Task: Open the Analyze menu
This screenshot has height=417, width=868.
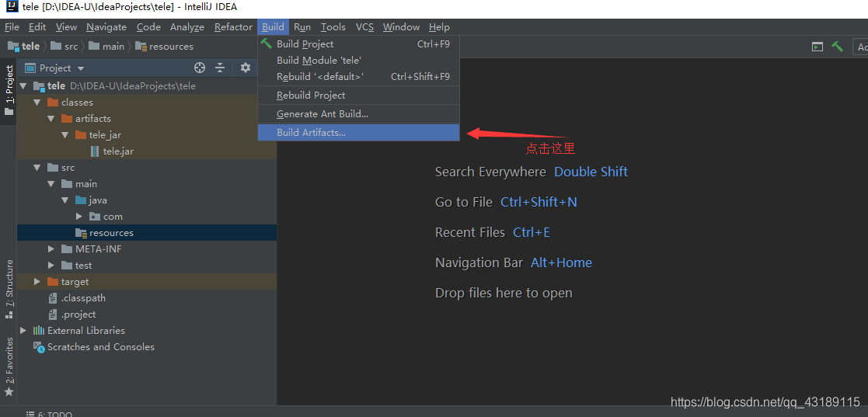Action: 187,26
